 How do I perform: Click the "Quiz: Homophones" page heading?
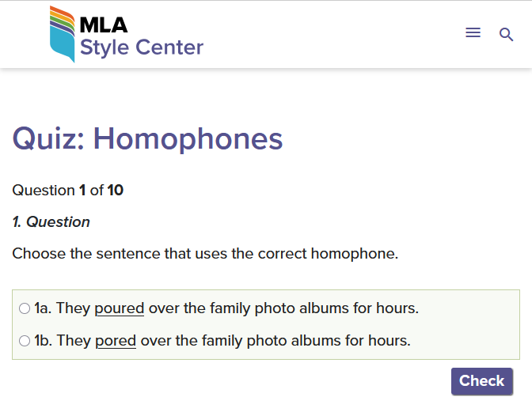point(147,139)
